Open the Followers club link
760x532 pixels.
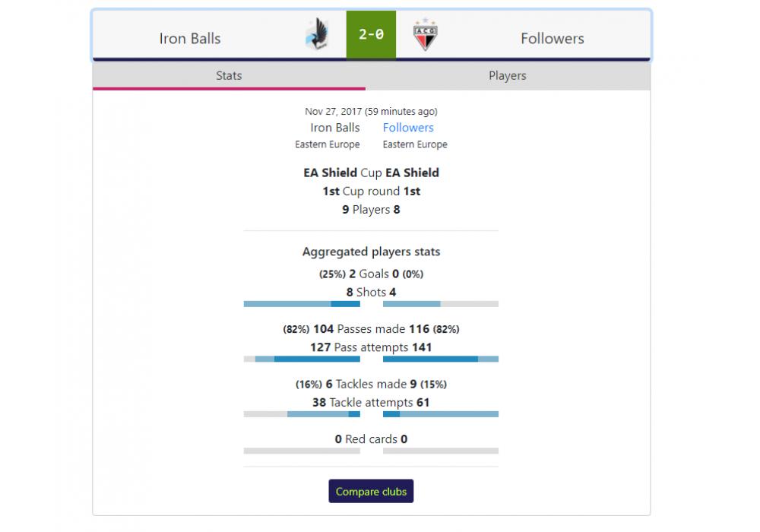[x=408, y=128]
